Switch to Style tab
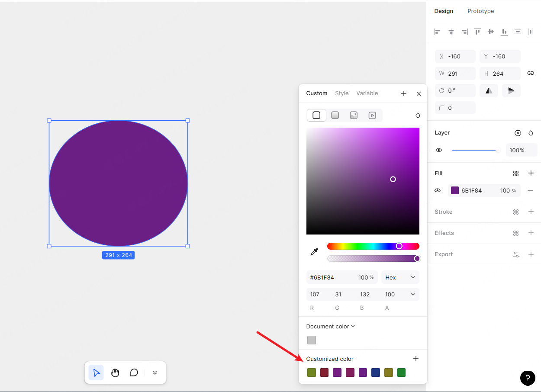 pos(342,93)
